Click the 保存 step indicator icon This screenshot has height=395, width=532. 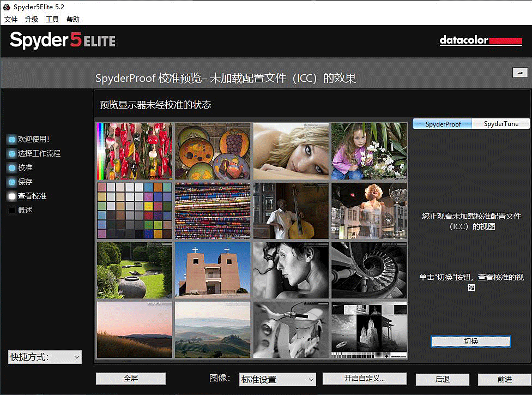(x=12, y=182)
